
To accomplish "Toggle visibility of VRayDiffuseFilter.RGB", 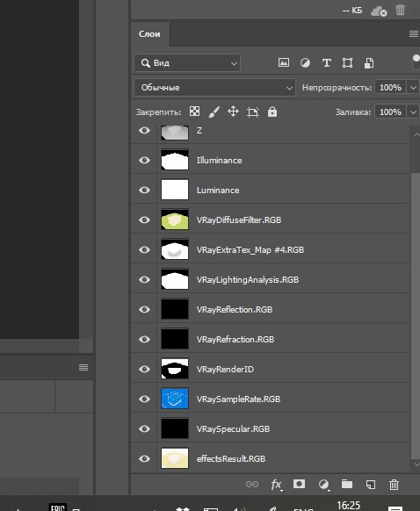I will 144,220.
